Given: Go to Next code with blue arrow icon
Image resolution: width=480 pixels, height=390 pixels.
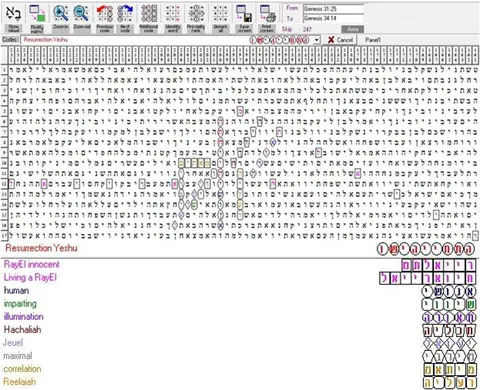Looking at the screenshot, I should pyautogui.click(x=125, y=13).
